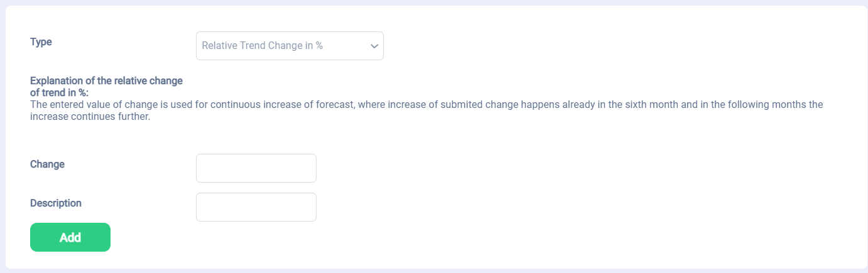Click the 'Description' field label
Screen dimensions: 868x273
pyautogui.click(x=56, y=203)
